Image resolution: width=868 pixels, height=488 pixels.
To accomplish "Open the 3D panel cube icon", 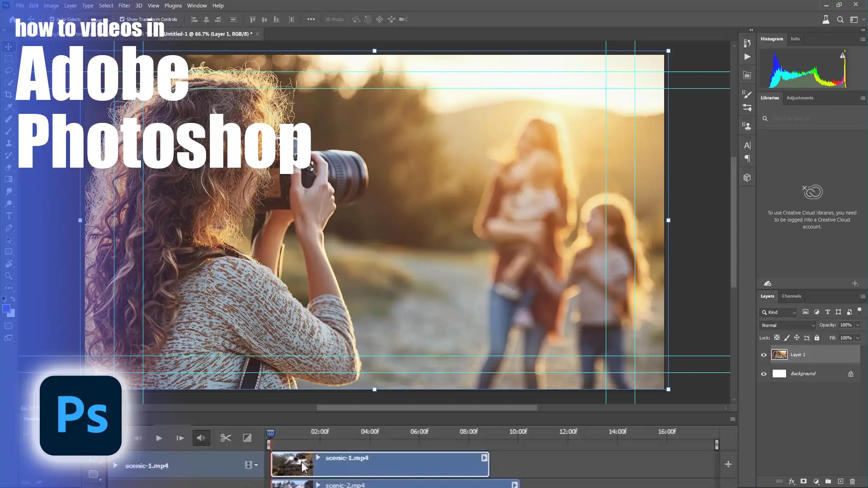I will 747,178.
